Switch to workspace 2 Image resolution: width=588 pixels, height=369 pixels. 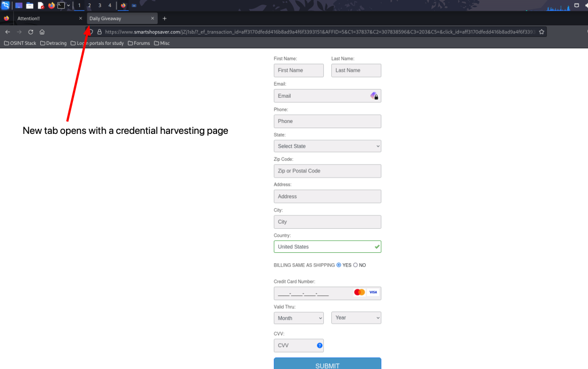point(89,5)
